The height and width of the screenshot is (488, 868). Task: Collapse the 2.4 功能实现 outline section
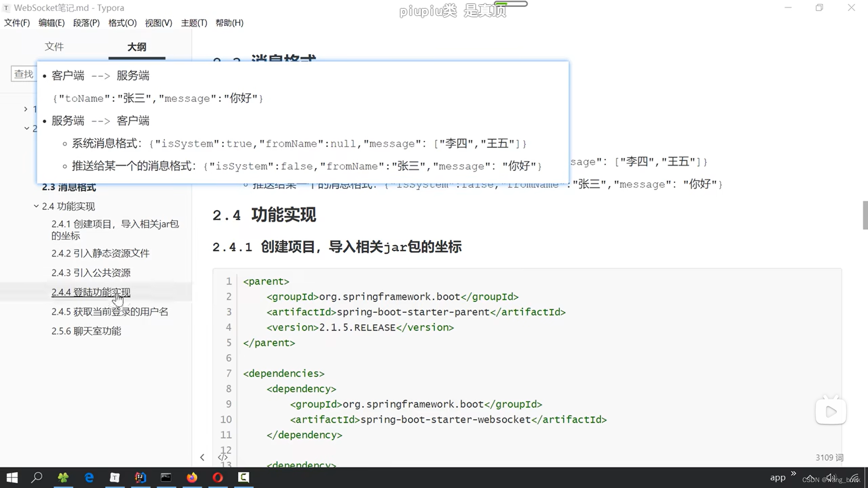(36, 206)
